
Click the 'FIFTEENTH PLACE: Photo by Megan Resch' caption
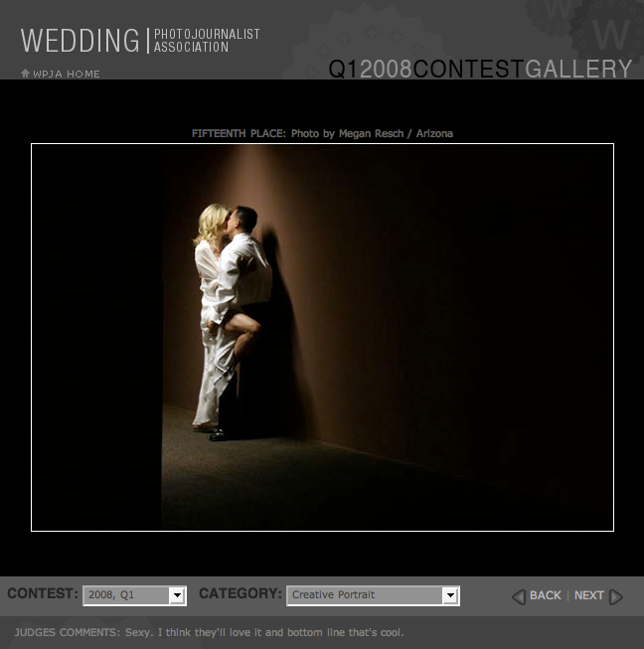[322, 134]
